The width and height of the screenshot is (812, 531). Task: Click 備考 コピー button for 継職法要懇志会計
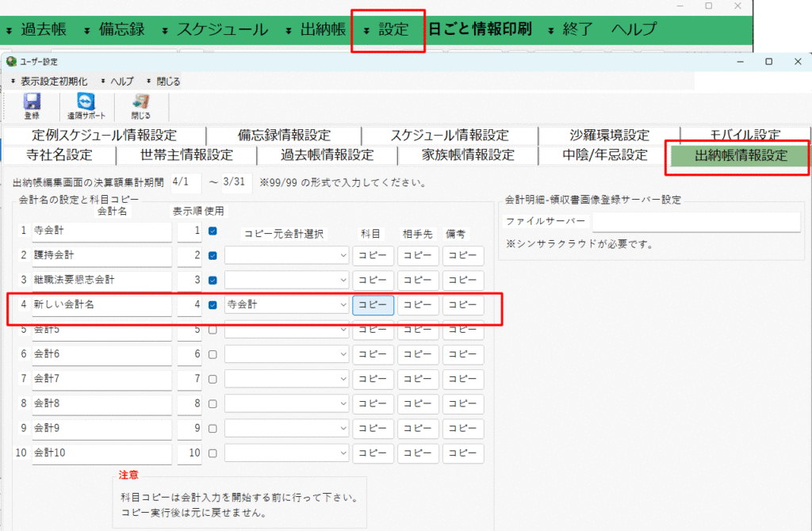coord(463,281)
